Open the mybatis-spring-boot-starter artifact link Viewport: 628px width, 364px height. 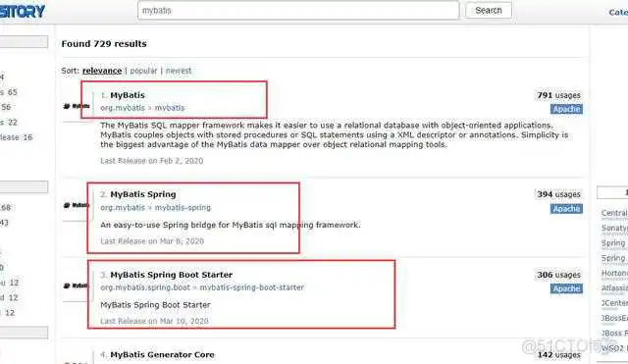tap(252, 287)
